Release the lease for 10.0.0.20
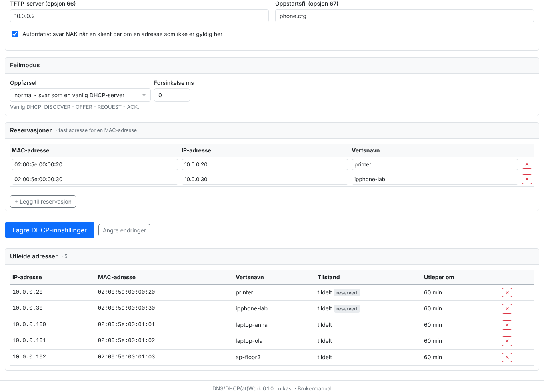Viewport: 544px width, 392px height. tap(507, 293)
